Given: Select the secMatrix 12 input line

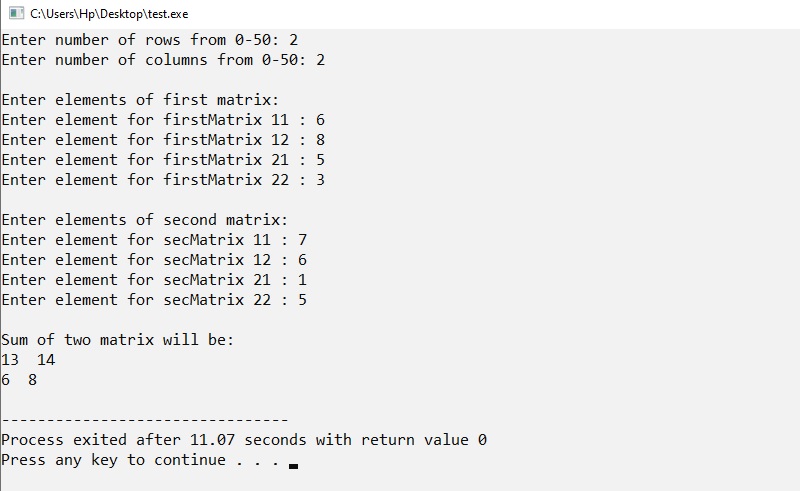Looking at the screenshot, I should click(x=154, y=259).
